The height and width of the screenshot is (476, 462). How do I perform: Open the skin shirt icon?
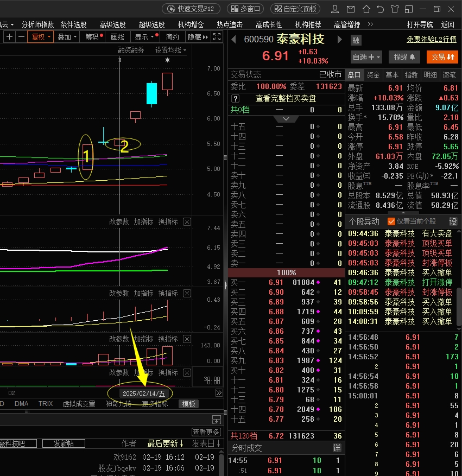coord(394,9)
